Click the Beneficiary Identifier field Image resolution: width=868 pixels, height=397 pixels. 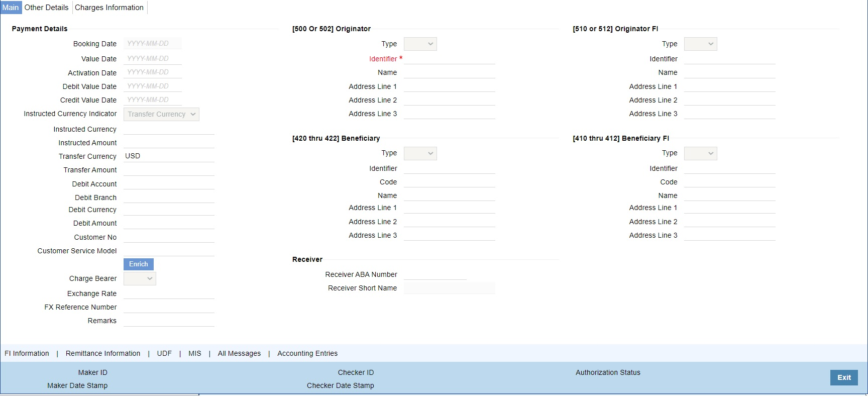click(x=450, y=168)
